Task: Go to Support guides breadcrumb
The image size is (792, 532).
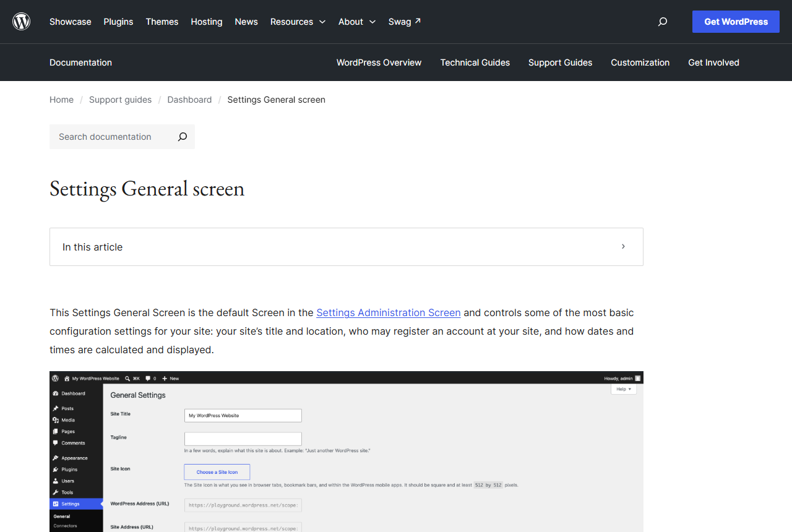Action: click(120, 100)
